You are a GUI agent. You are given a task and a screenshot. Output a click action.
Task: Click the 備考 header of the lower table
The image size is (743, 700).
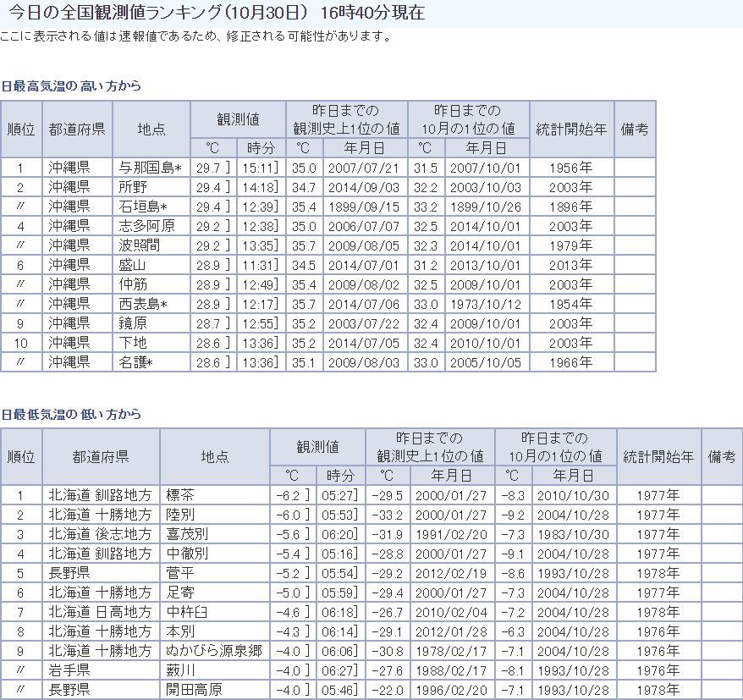point(722,456)
